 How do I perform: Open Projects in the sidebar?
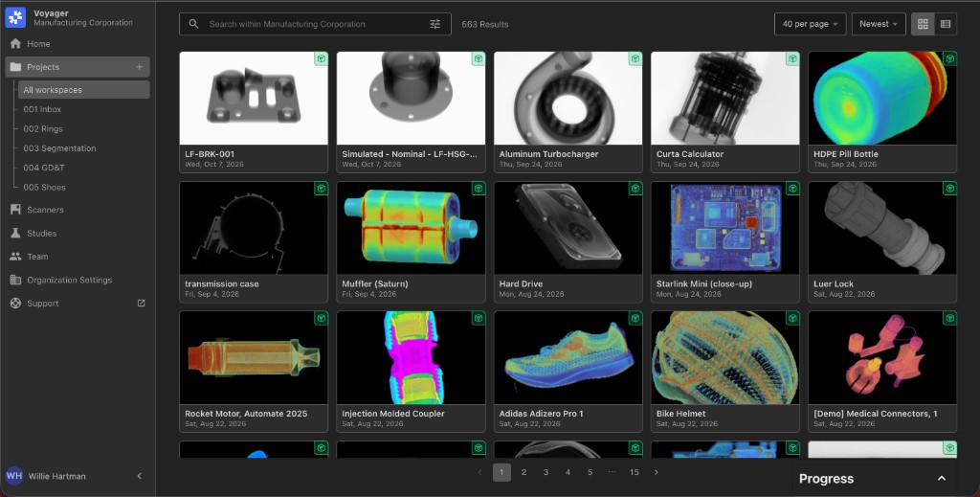click(78, 67)
